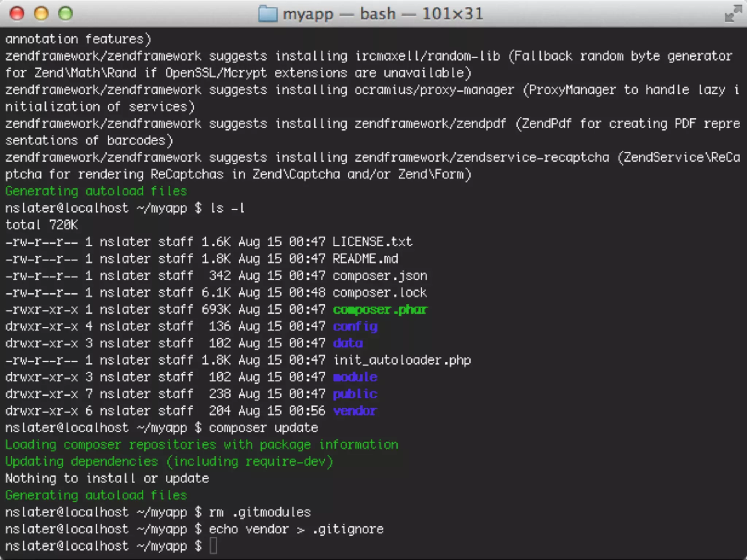Screen dimensions: 747x560
Task: Click the blue vendor directory name
Action: click(x=355, y=411)
